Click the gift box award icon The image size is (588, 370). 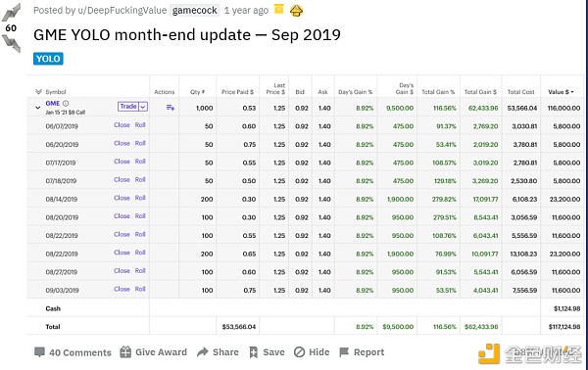(x=125, y=352)
